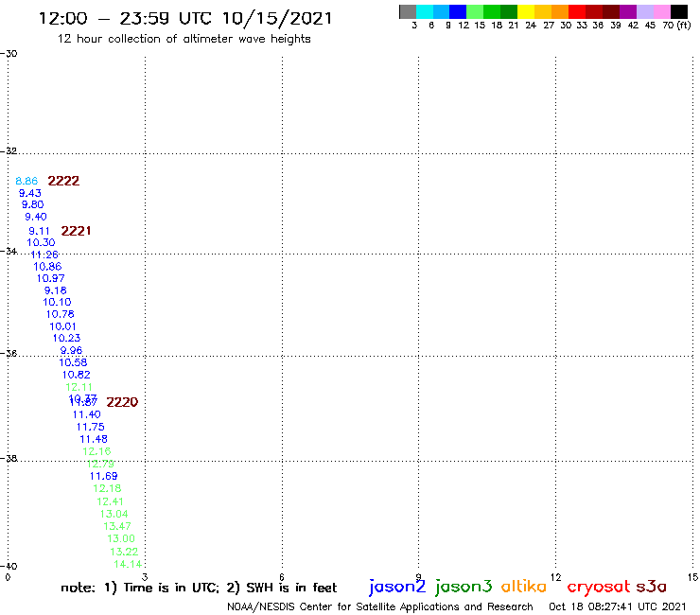Click wave height value 10.58
Viewport: 700px width, 615px height.
73,362
